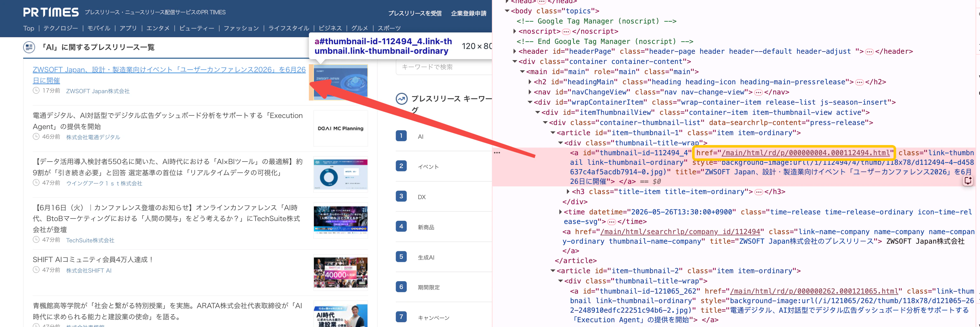The image size is (980, 327).
Task: Click rank 7 badge for キャンペーン keyword
Action: tap(401, 317)
